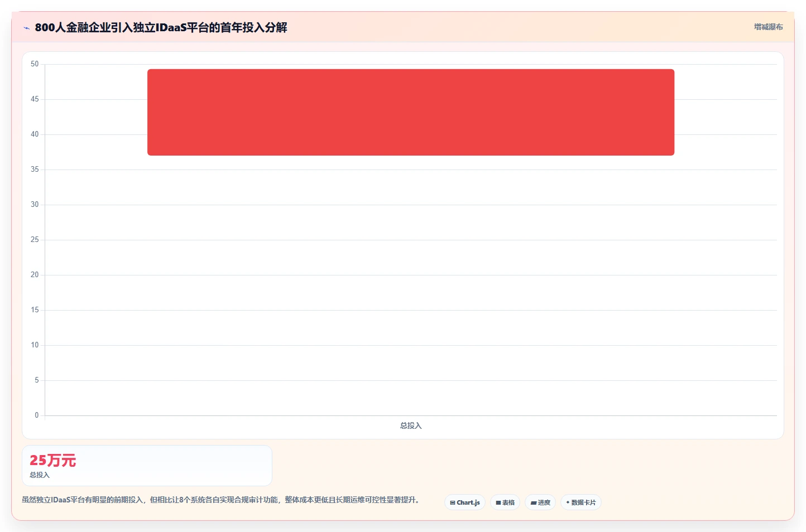Click the 进度 tag pill
The height and width of the screenshot is (532, 806).
pyautogui.click(x=540, y=502)
